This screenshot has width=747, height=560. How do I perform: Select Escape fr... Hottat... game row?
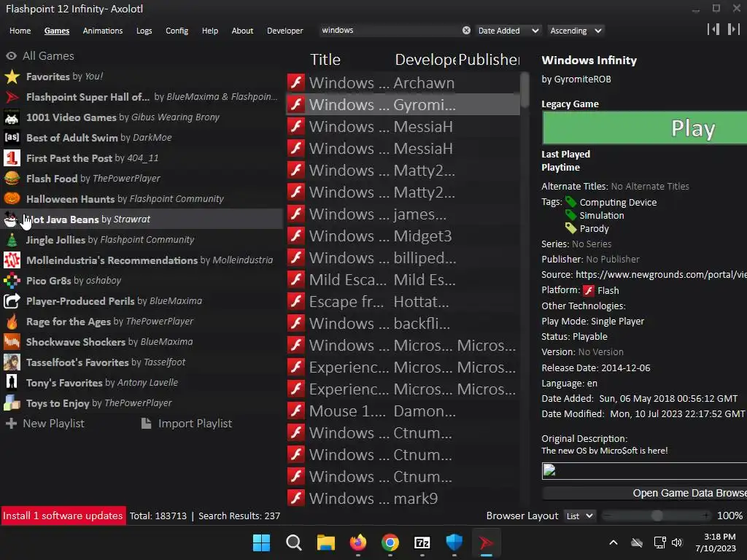pyautogui.click(x=403, y=301)
